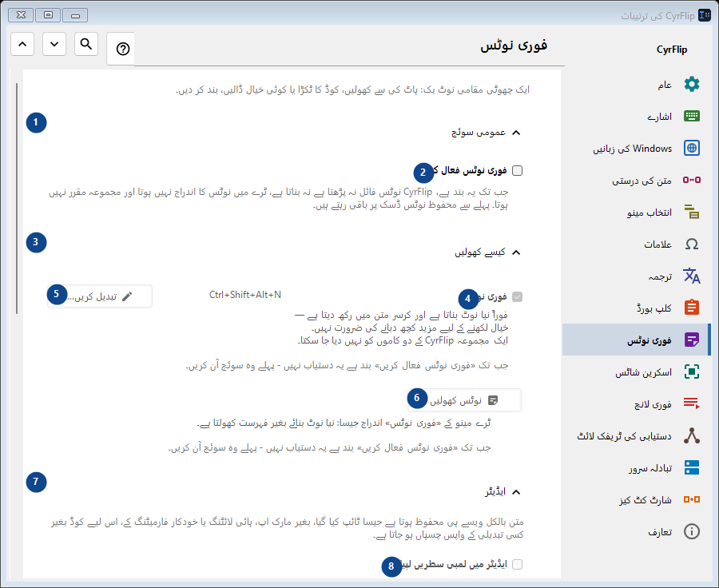Switch to the شارٹ کٹ کیز page
719x588 pixels.
point(635,499)
